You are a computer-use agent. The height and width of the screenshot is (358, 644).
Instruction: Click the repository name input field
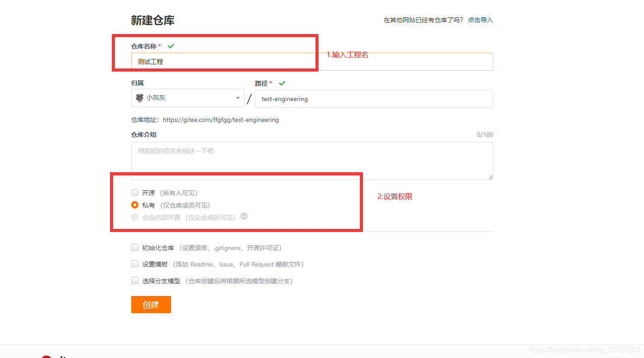[x=312, y=62]
